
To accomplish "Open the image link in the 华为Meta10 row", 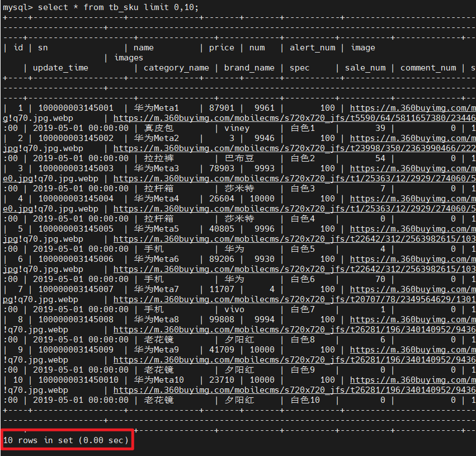I will click(412, 380).
